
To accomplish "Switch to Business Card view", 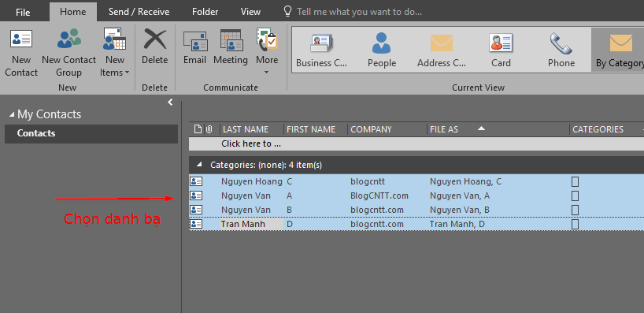I will [x=321, y=50].
